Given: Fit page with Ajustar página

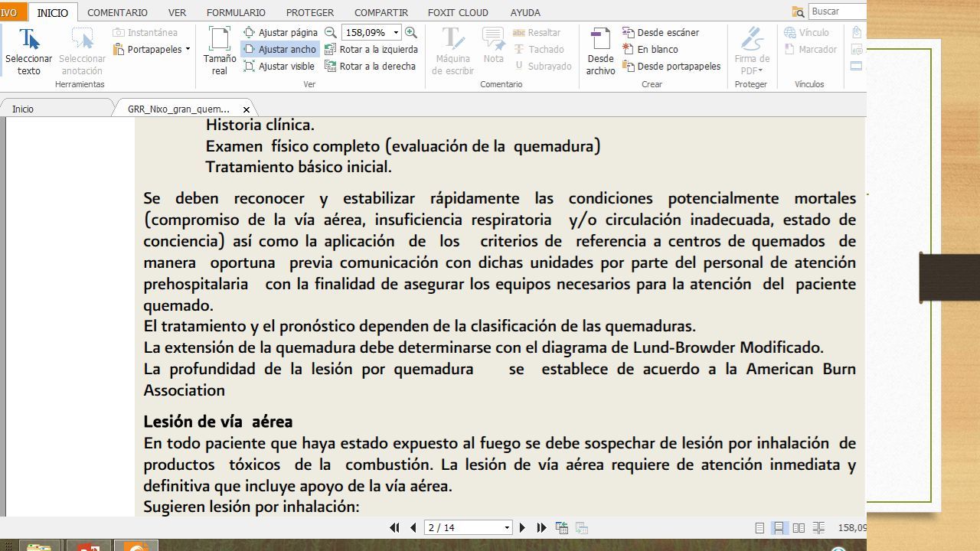Looking at the screenshot, I should 280,33.
